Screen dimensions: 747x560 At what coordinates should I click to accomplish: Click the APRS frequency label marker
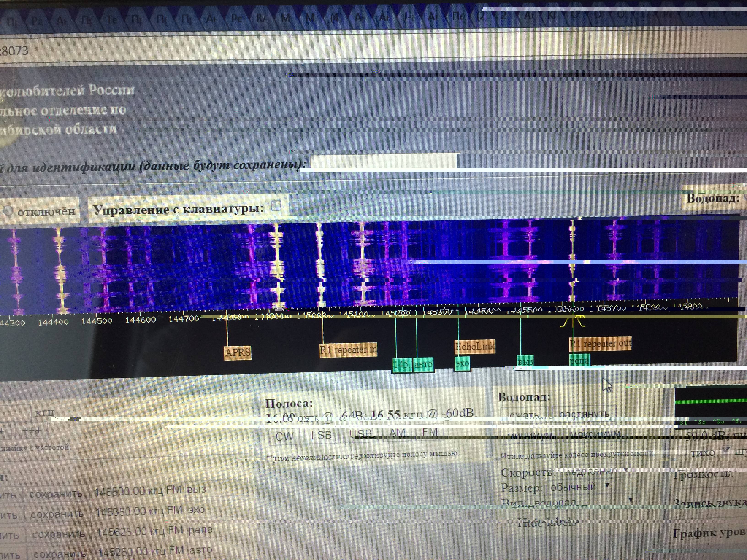pyautogui.click(x=238, y=353)
